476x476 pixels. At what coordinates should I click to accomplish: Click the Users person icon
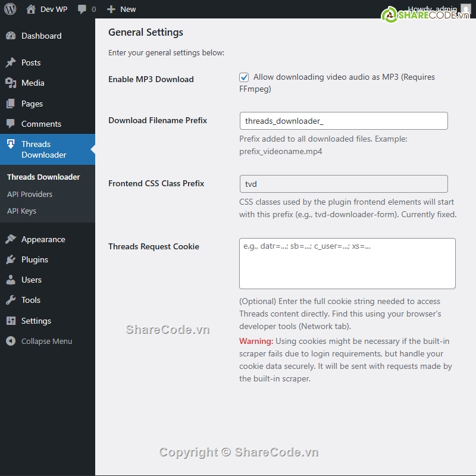(x=11, y=280)
